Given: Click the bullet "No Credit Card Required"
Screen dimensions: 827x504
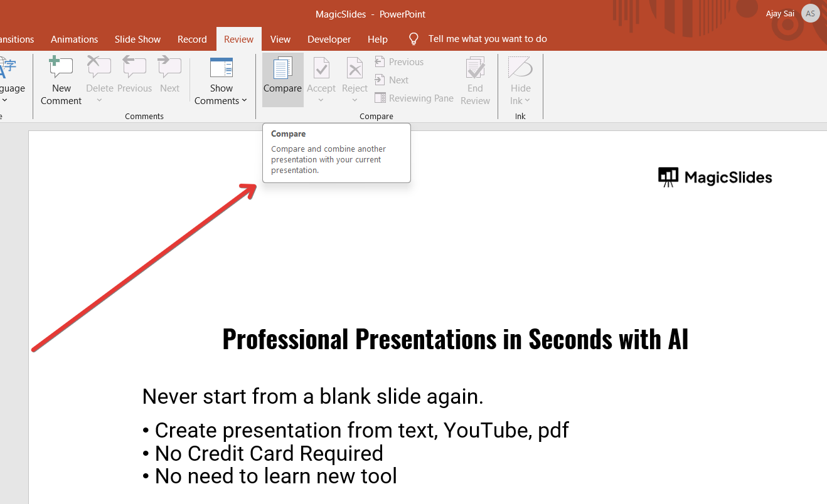Looking at the screenshot, I should point(263,453).
